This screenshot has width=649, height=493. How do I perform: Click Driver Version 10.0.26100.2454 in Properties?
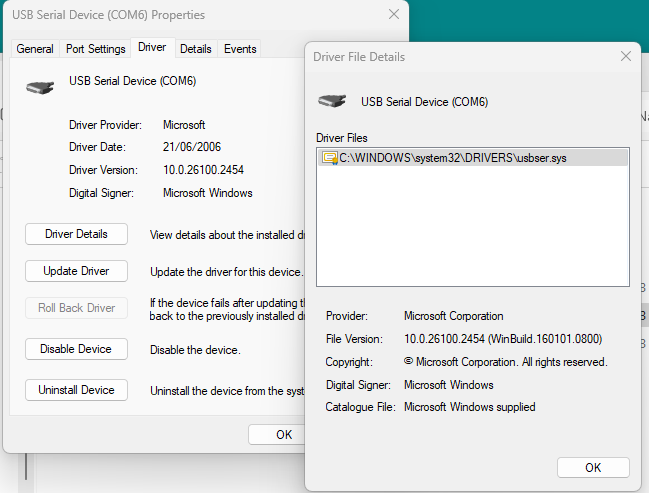(x=203, y=170)
